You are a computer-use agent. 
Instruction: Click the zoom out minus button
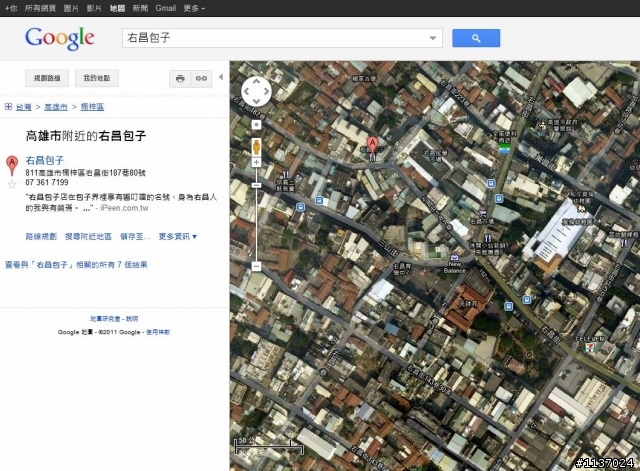click(x=256, y=267)
